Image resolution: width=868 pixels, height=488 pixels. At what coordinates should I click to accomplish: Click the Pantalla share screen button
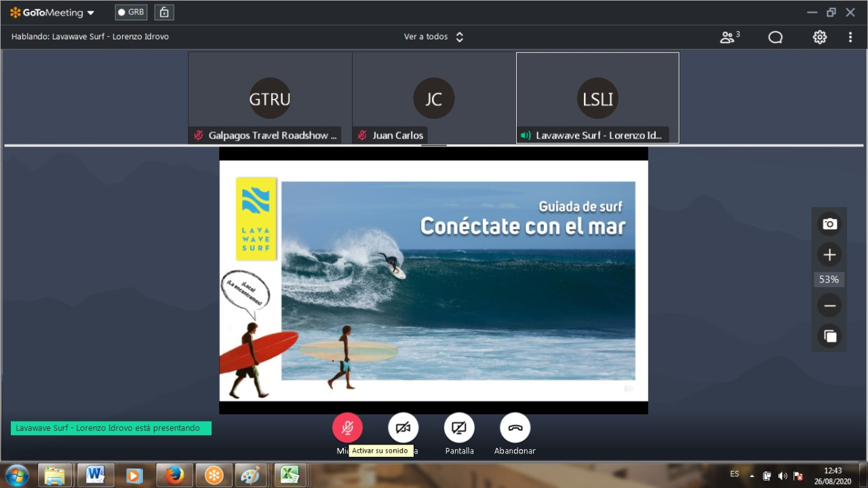[459, 428]
